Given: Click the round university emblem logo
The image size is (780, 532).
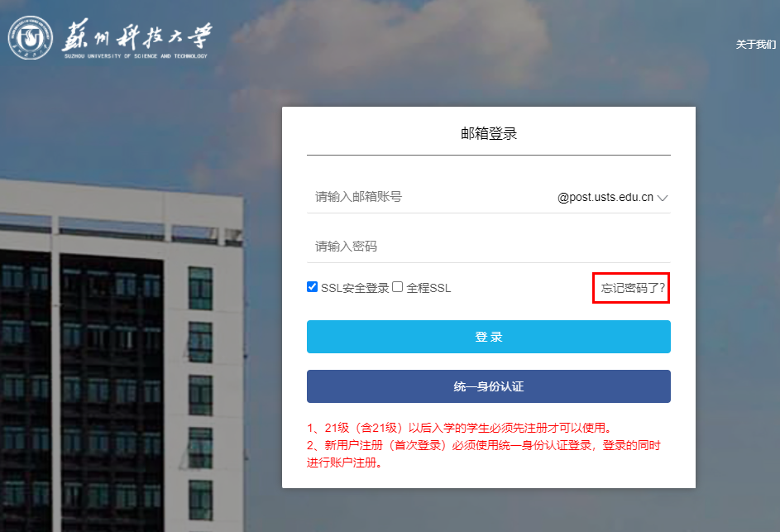Looking at the screenshot, I should point(31,38).
